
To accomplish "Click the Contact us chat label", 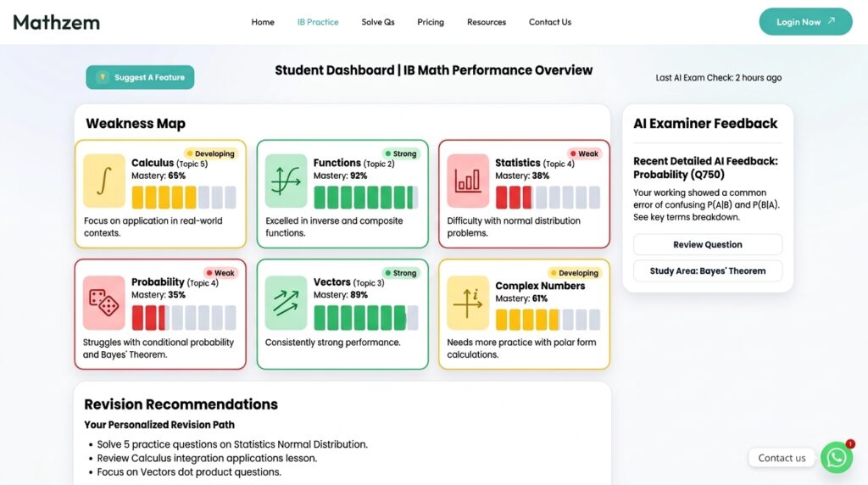I will click(x=782, y=458).
